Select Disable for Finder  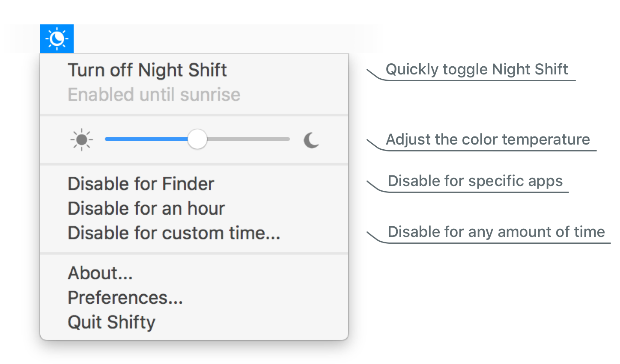[141, 184]
